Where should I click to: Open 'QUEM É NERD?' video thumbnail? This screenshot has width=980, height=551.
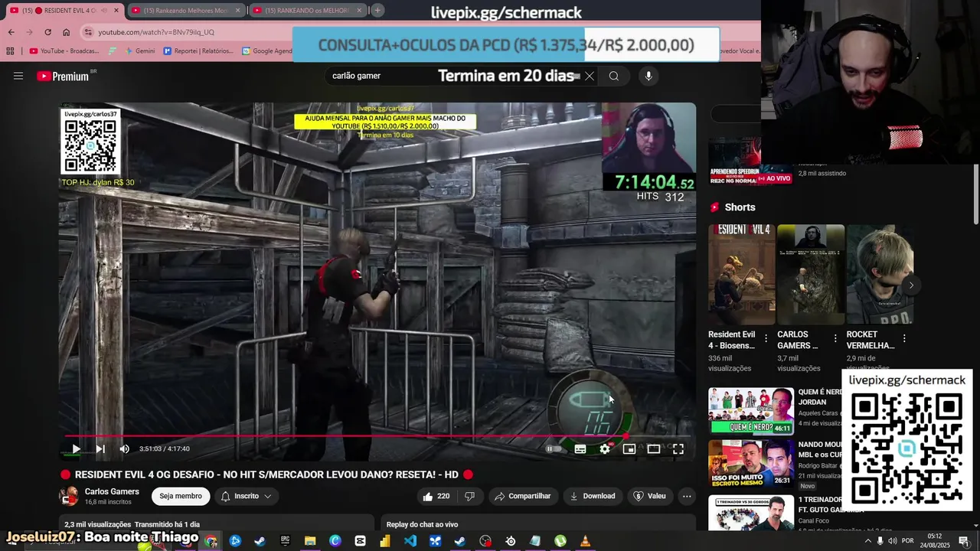click(751, 411)
